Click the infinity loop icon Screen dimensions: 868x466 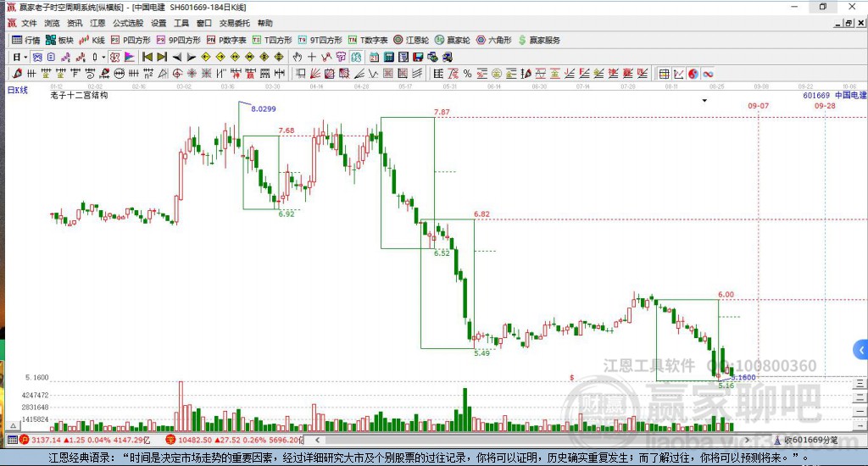[708, 74]
